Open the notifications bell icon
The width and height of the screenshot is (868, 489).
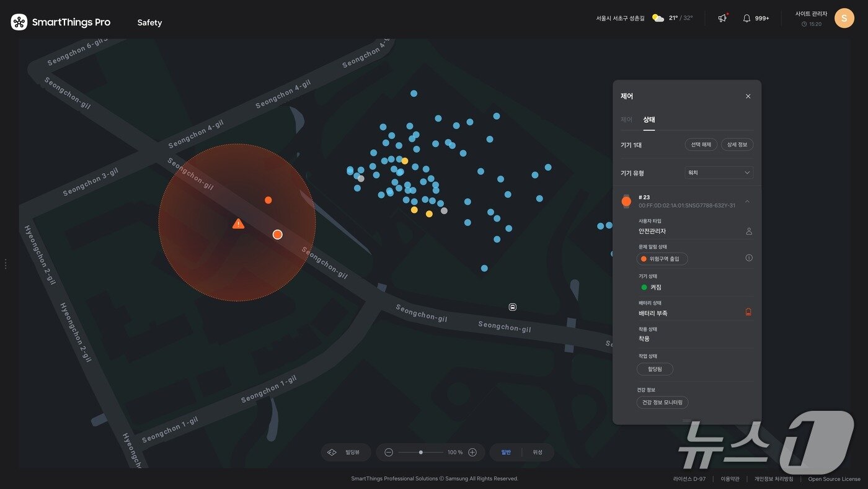pyautogui.click(x=746, y=19)
